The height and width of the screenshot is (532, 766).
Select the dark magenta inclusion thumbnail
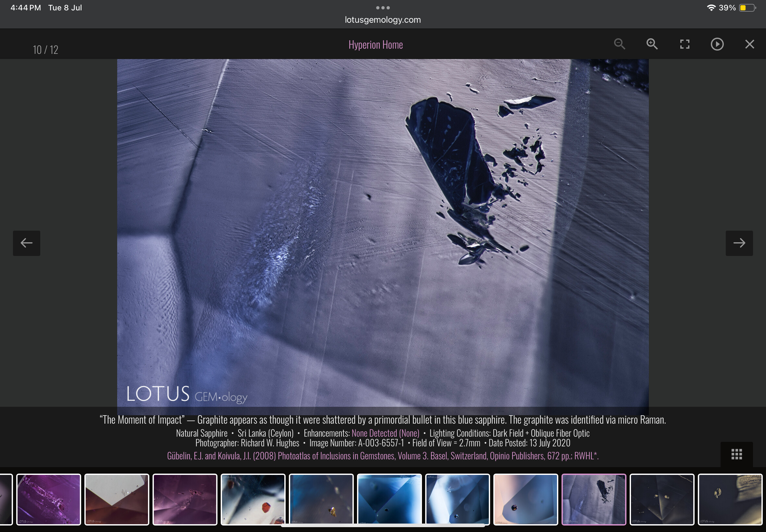pos(185,499)
